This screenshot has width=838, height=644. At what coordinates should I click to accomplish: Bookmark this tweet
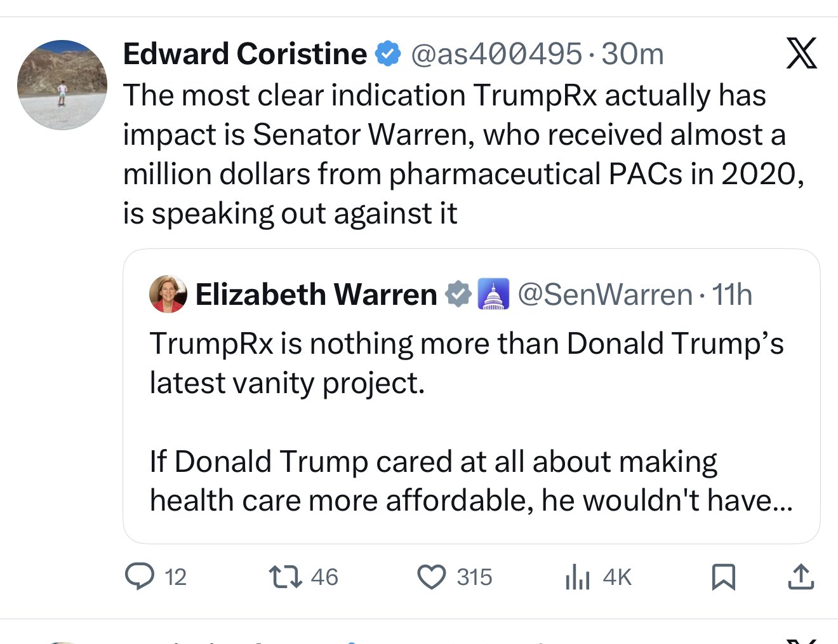point(724,577)
